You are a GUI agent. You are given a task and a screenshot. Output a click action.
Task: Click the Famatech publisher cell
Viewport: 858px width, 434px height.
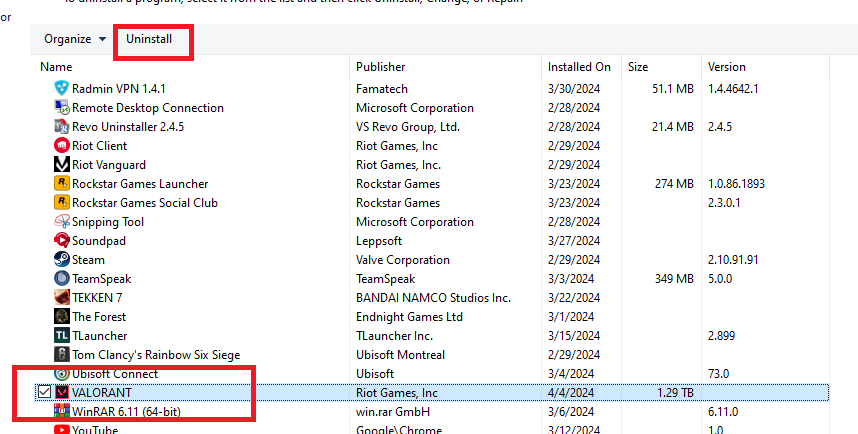click(x=382, y=89)
